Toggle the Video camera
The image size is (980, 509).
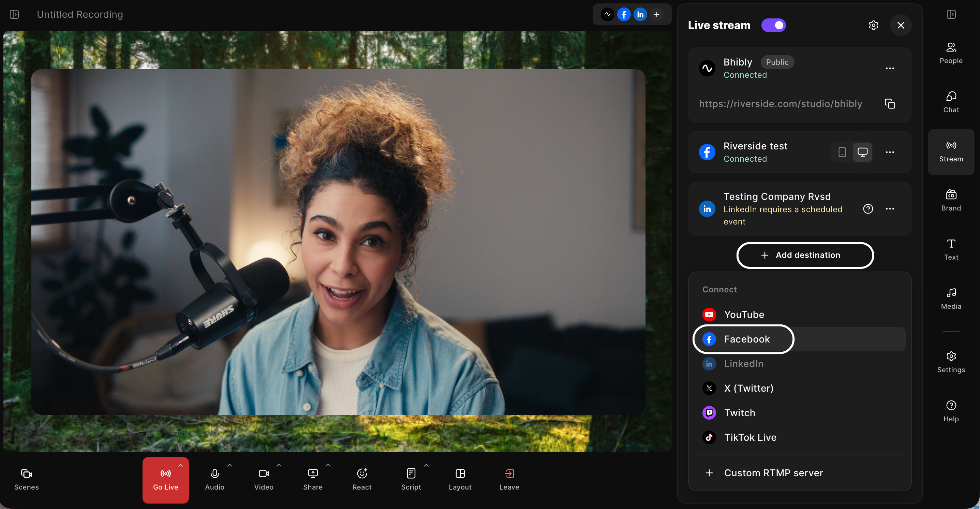click(264, 480)
